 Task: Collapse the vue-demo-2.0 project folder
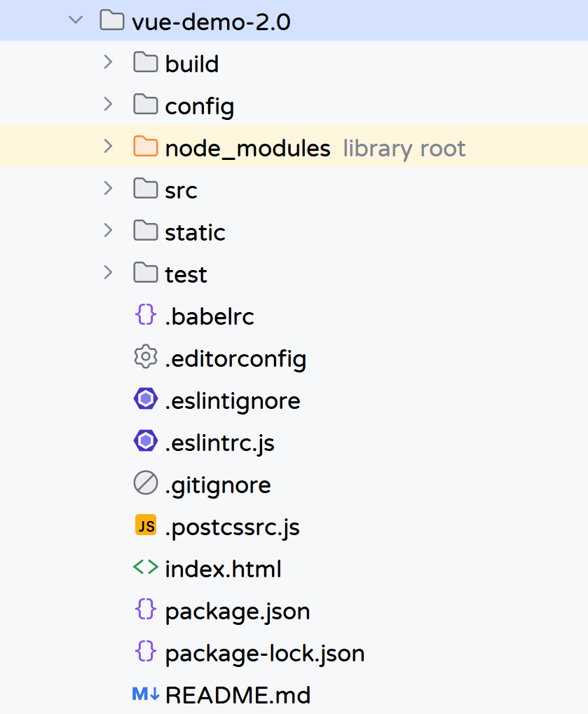[76, 20]
